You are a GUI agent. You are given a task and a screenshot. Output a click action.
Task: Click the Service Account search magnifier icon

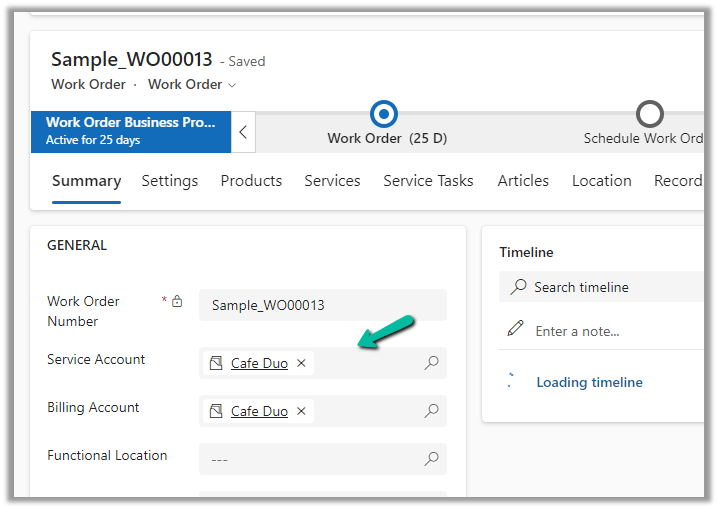point(431,363)
